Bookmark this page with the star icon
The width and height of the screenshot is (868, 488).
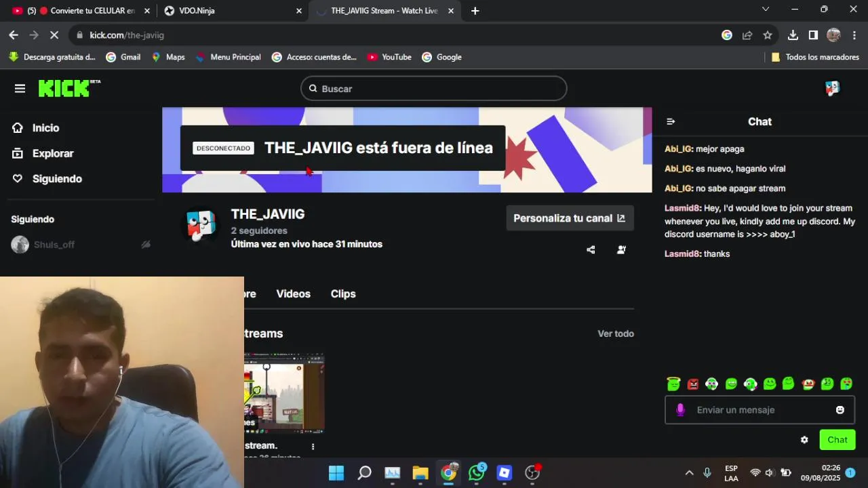(768, 35)
